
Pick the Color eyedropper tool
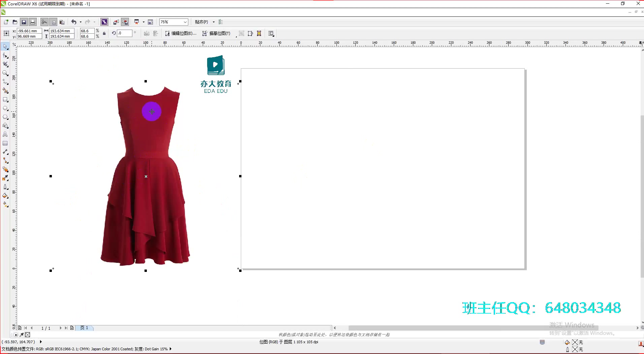pos(5,178)
